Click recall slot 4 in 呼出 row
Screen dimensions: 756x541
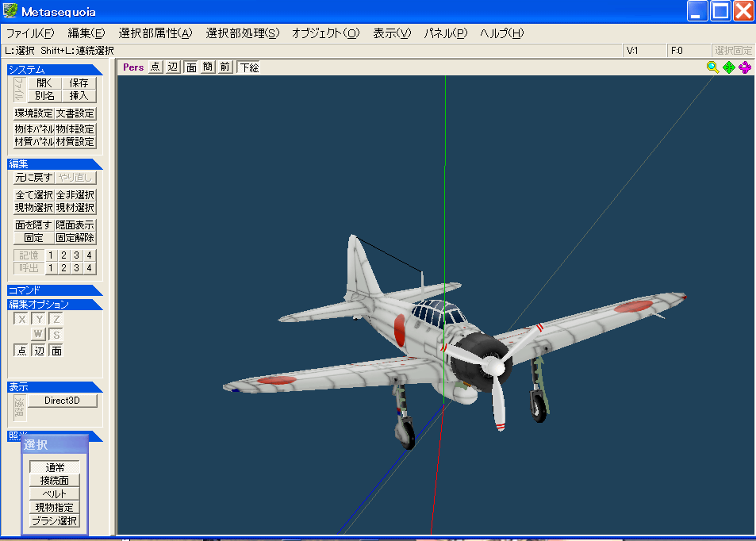coord(89,267)
